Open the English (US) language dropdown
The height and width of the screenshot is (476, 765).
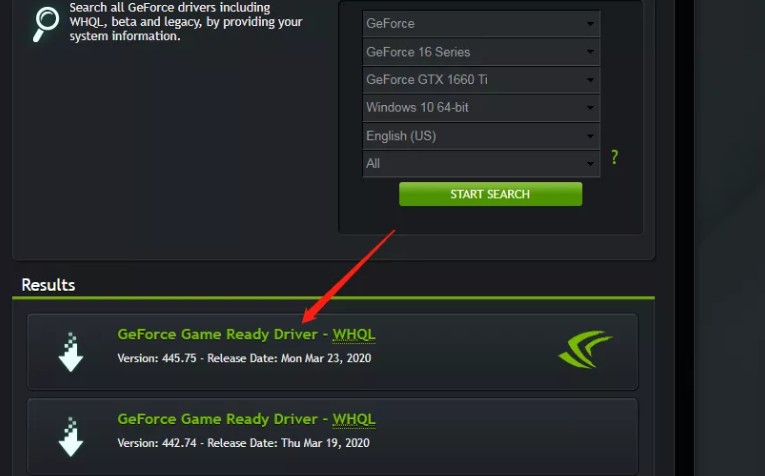[x=481, y=136]
